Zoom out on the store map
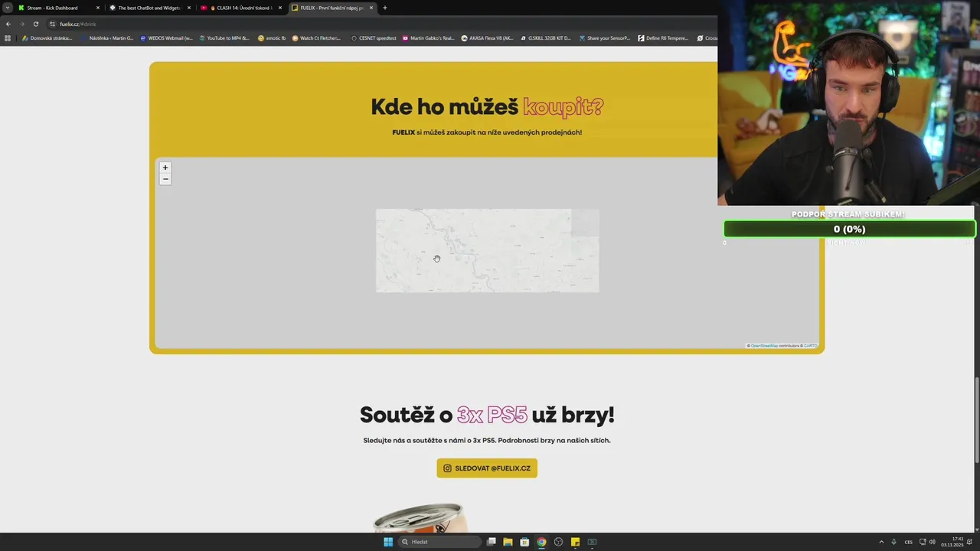The image size is (980, 551). pyautogui.click(x=165, y=179)
